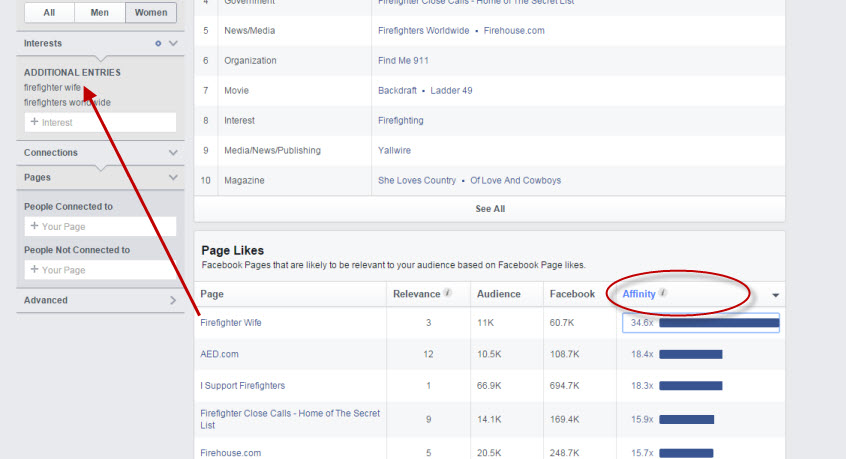Click See All categories button
Image resolution: width=846 pixels, height=459 pixels.
coord(490,209)
